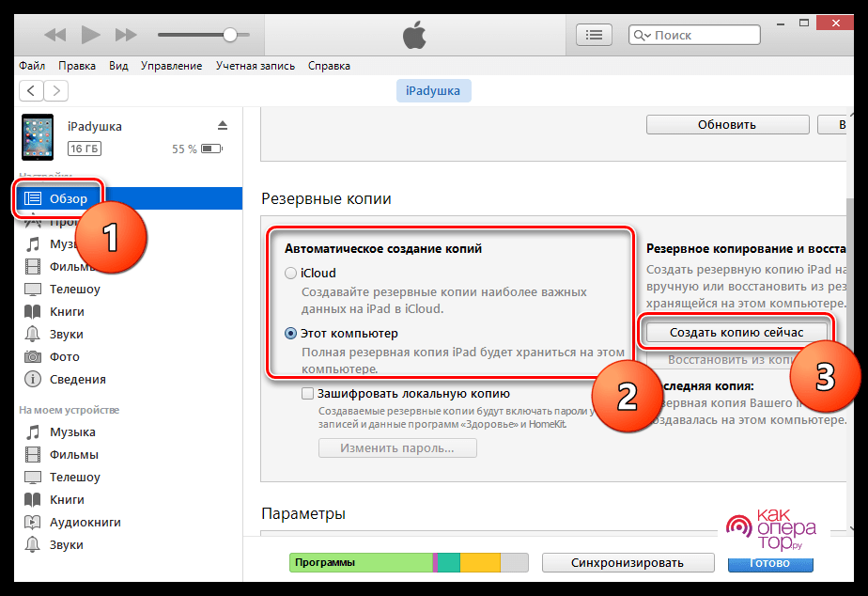Viewport: 868px width, 596px height.
Task: Click the iPad device thumbnail
Action: pos(38,137)
